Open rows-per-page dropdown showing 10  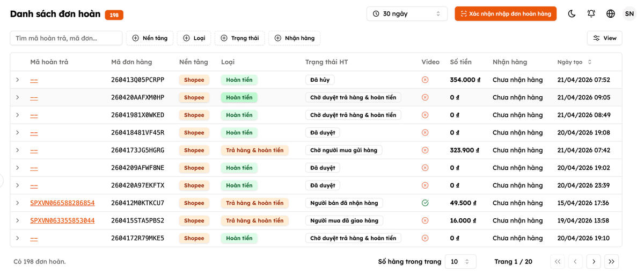click(460, 261)
